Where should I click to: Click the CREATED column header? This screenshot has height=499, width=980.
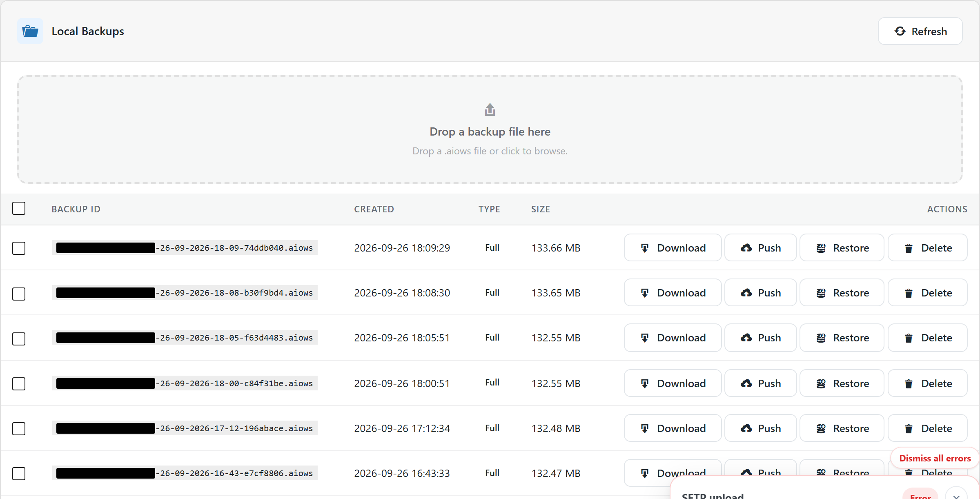pyautogui.click(x=374, y=209)
